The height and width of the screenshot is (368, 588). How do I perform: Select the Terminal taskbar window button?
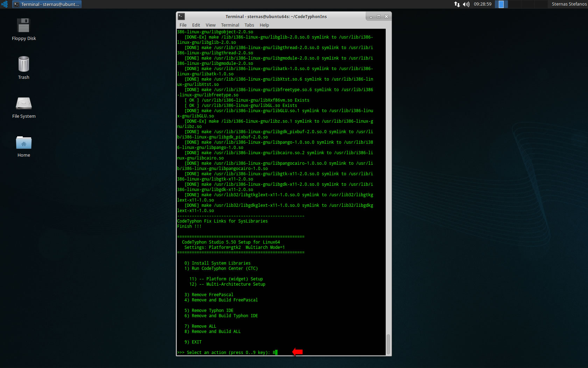47,4
